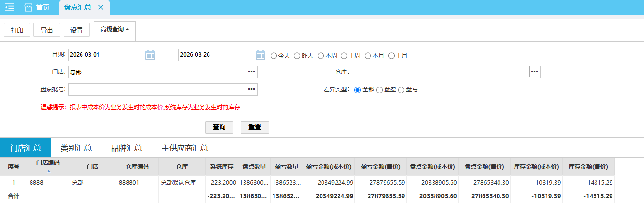Screen dimensions: 644x209
Task: Open the 门店 lookup ellipsis button
Action: (251, 72)
